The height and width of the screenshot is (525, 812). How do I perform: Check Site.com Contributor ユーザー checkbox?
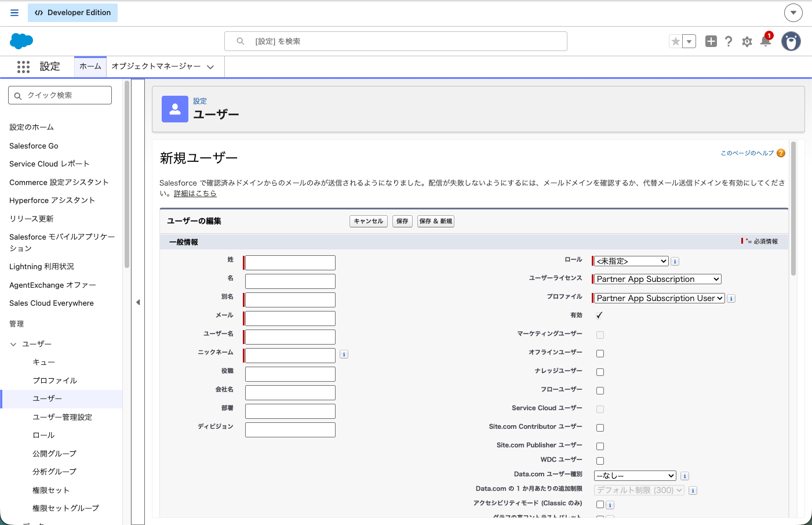(x=600, y=428)
